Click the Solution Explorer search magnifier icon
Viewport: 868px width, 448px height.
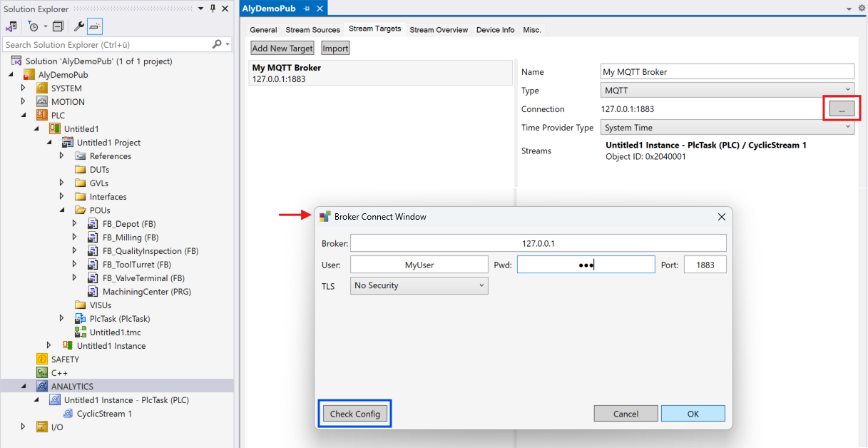[217, 44]
